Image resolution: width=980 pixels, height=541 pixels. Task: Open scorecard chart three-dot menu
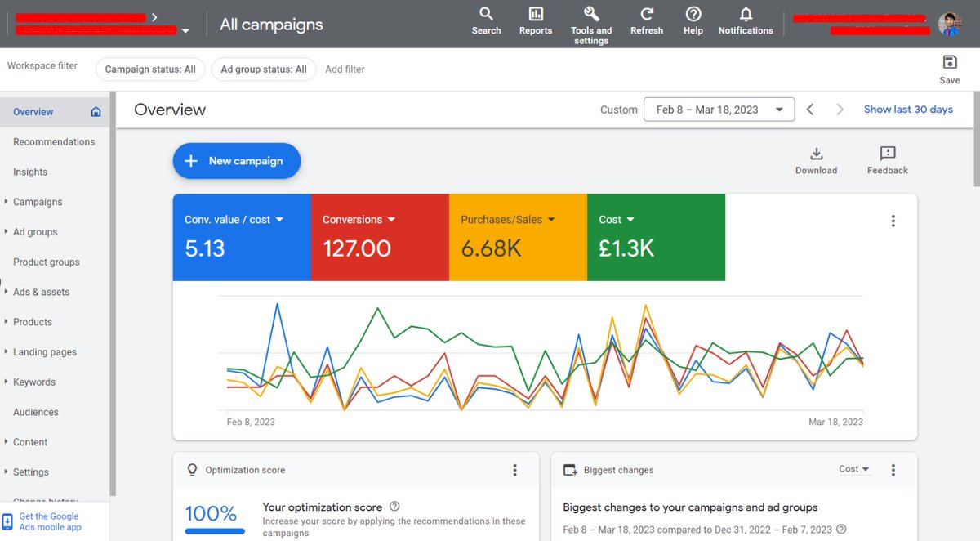(x=893, y=221)
